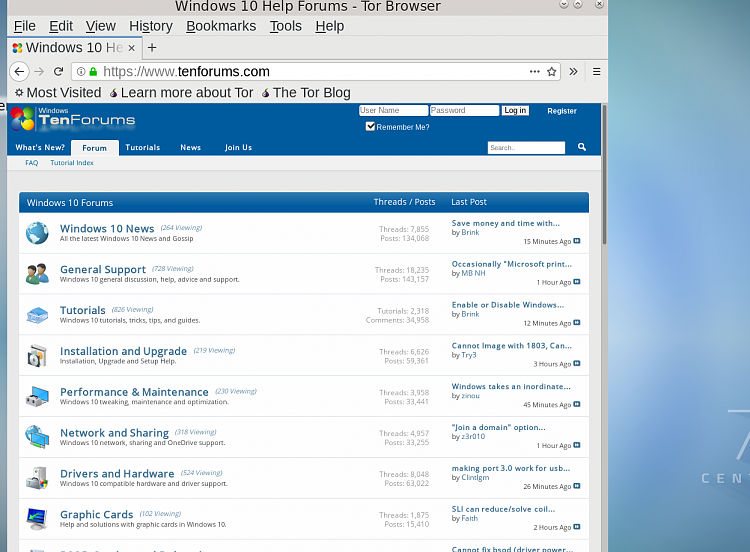Open the site information circle icon
This screenshot has height=552, width=750.
(x=81, y=72)
